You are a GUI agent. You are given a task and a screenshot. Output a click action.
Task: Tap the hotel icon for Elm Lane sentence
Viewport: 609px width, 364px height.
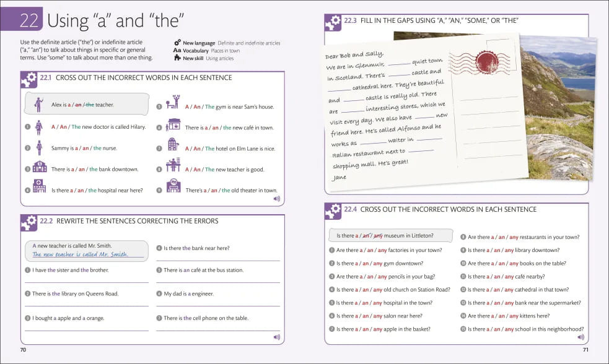pyautogui.click(x=173, y=144)
